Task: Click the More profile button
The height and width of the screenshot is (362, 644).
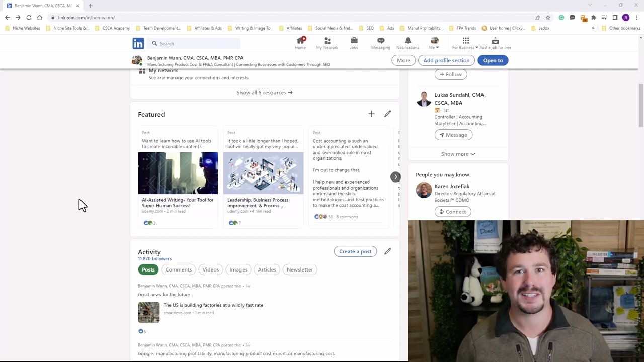Action: click(404, 60)
